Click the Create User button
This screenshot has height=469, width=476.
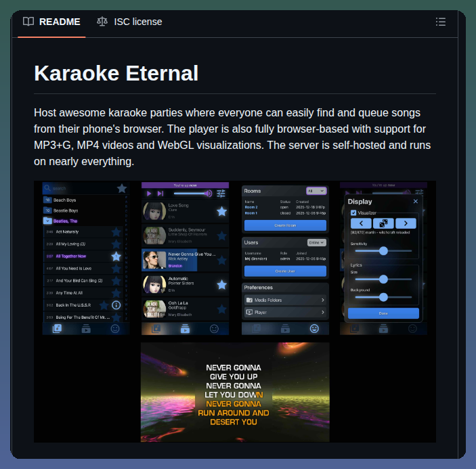coord(285,271)
